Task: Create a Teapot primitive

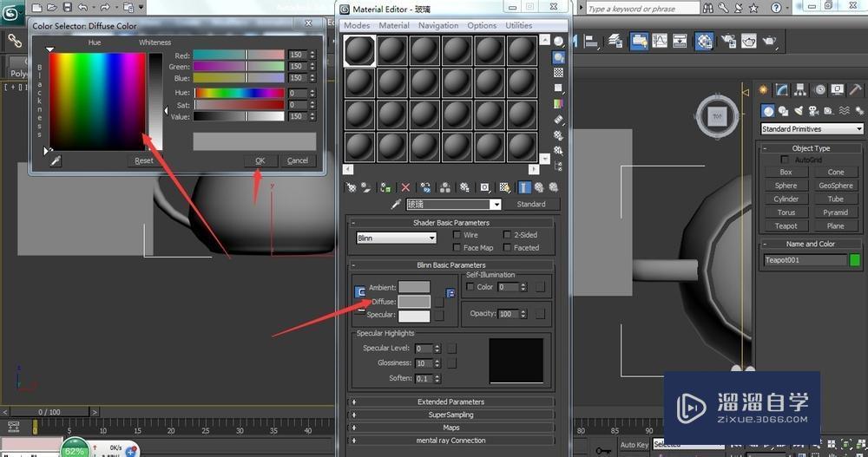Action: click(x=786, y=225)
